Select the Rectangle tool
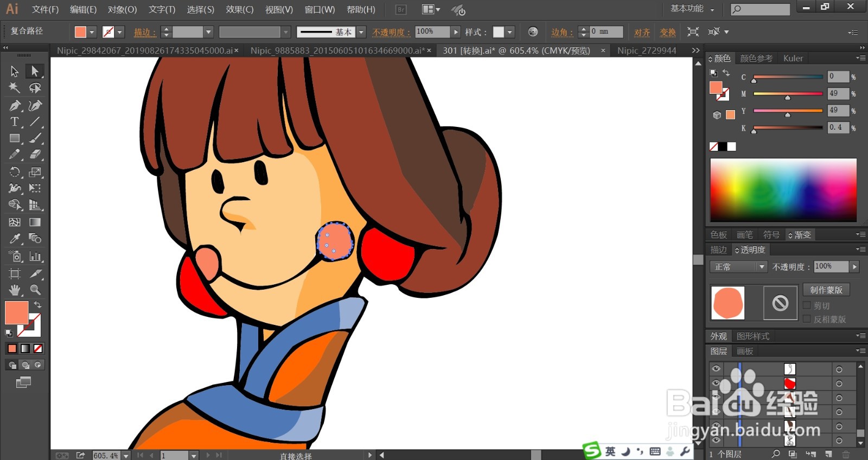Screen dimensions: 868x460 (x=15, y=138)
